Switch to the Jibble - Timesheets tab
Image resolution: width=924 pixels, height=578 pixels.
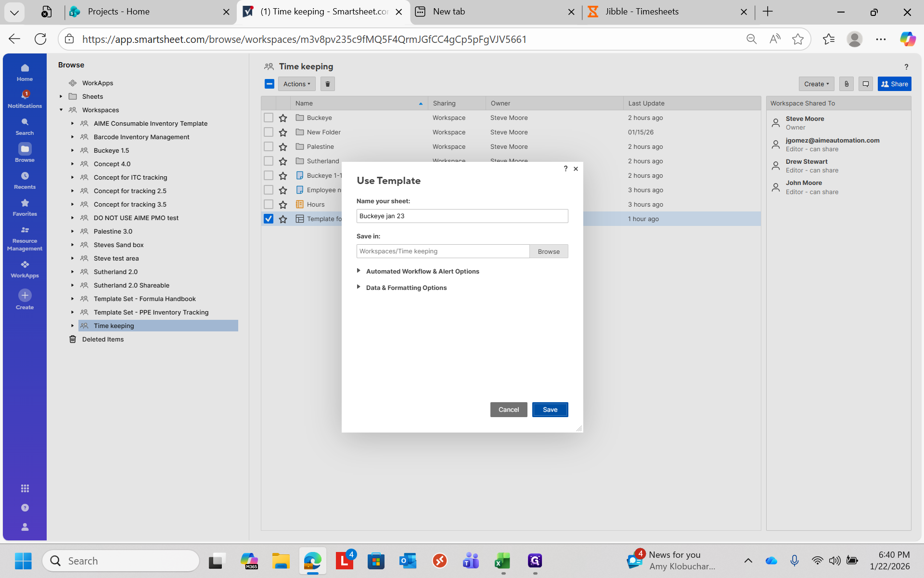[x=642, y=12]
